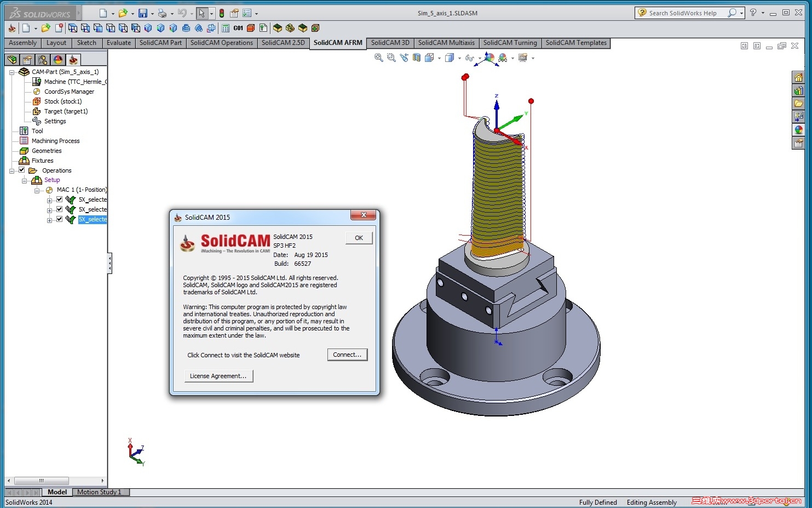Screen dimensions: 812x508
Task: Select Fixtures in the CAM tree
Action: point(42,161)
